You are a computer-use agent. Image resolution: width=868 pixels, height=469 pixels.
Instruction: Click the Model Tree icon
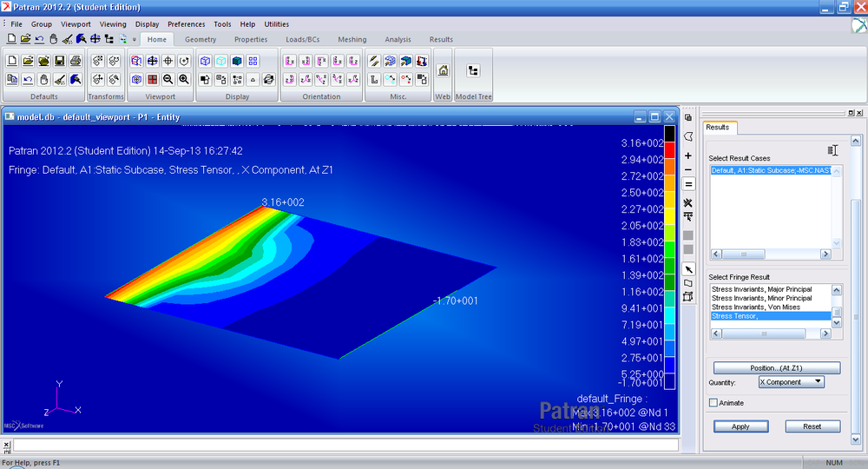coord(473,70)
